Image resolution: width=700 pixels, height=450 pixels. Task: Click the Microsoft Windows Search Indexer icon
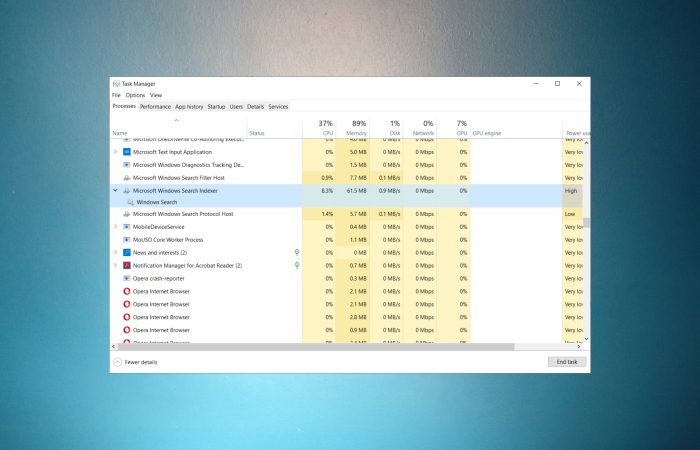pos(127,191)
